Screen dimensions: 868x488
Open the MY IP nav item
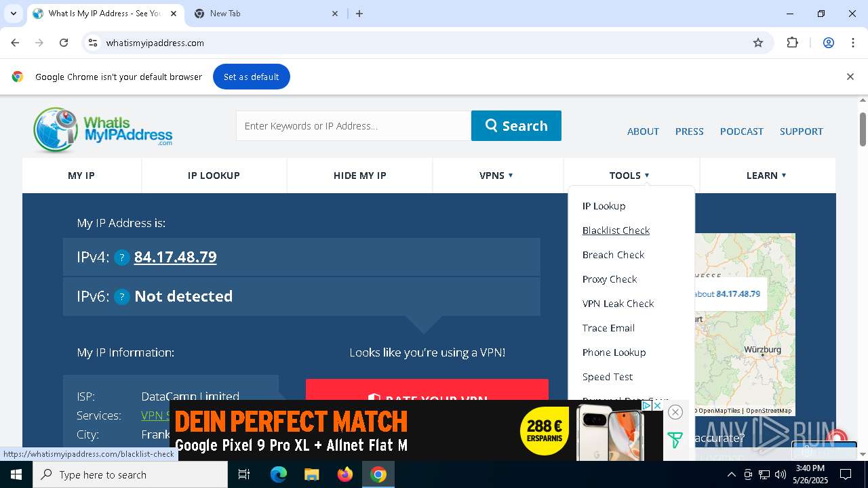click(81, 176)
